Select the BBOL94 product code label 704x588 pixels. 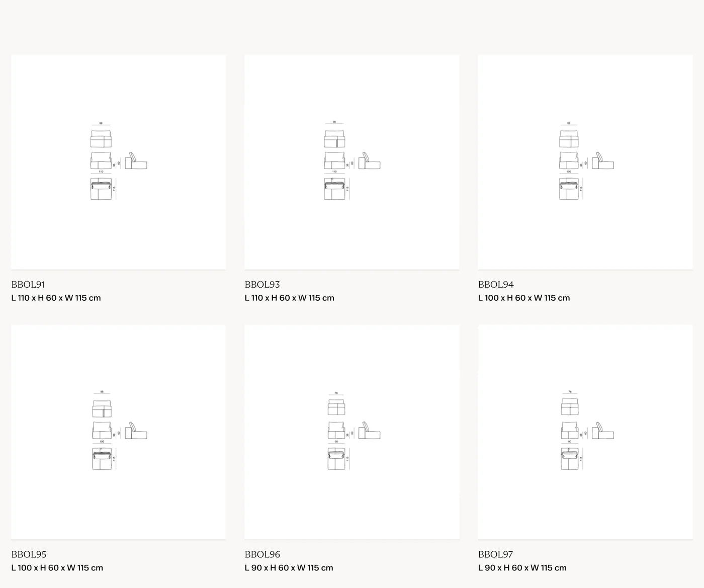click(496, 285)
